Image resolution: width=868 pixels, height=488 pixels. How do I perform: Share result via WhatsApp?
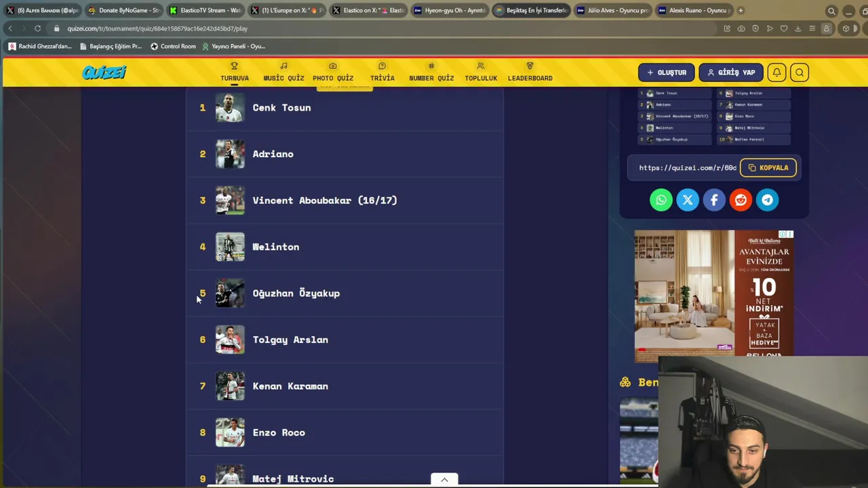tap(661, 200)
